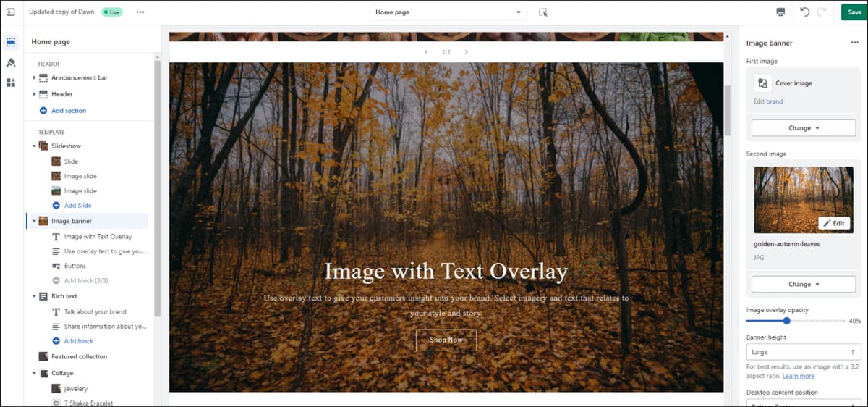Click plus icon beside Rich text Add block
Screen dimensions: 868x407
point(56,341)
